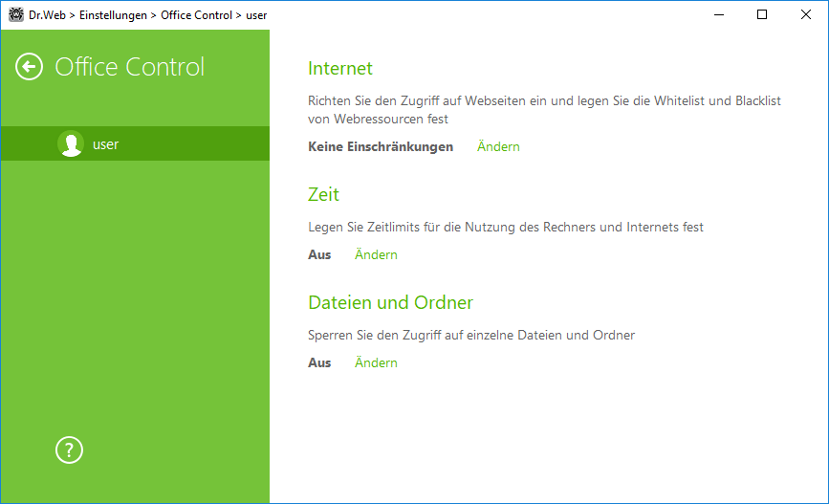Change the Zeit time limit settings via Ändern
This screenshot has width=829, height=504.
click(376, 254)
